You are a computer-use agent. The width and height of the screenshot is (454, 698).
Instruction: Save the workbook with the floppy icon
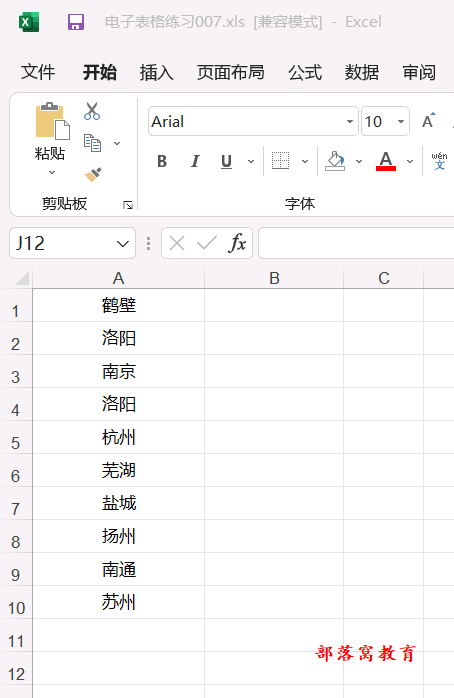tap(76, 22)
